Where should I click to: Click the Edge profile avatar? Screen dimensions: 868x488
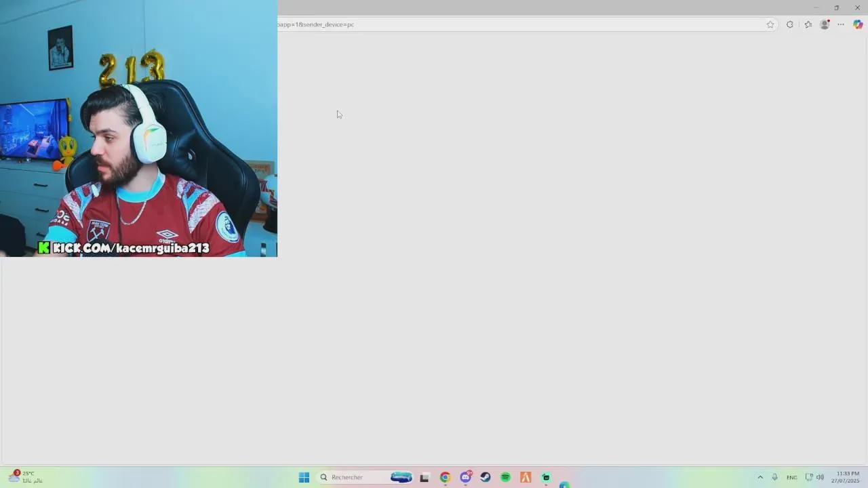(x=825, y=24)
